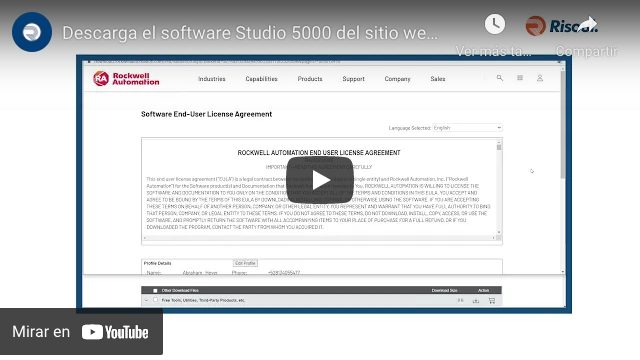This screenshot has width=640, height=360.
Task: Tick the Other Download Files header checkbox
Action: point(155,291)
